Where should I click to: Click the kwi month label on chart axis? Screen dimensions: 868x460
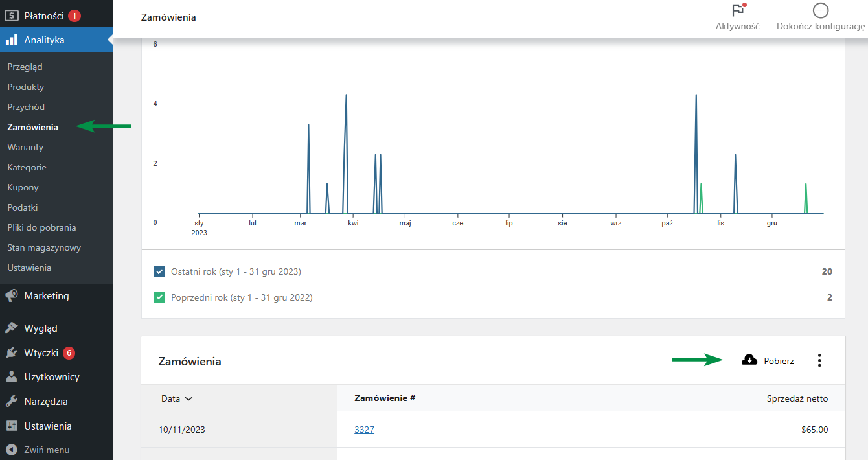353,223
